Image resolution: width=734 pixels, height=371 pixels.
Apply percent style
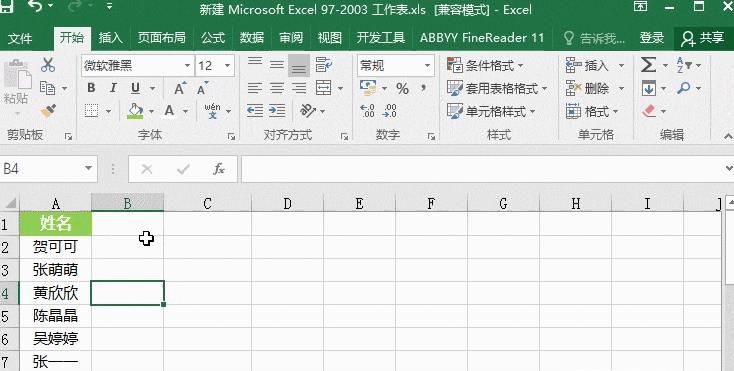pyautogui.click(x=402, y=88)
